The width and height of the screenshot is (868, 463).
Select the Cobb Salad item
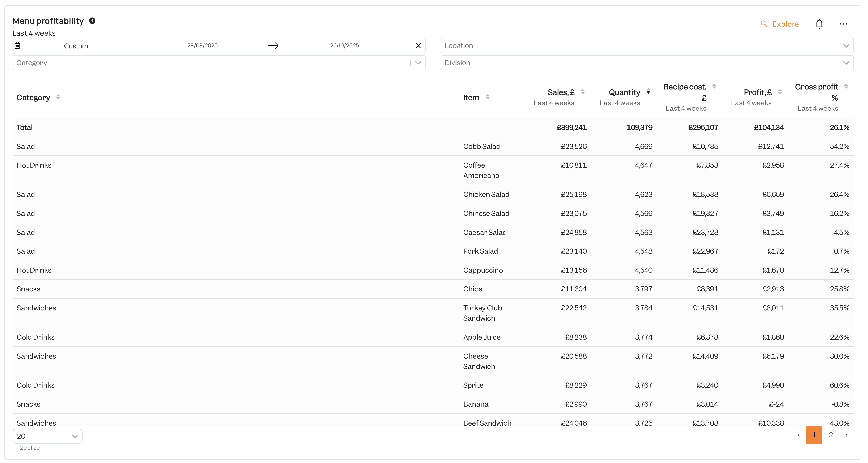click(482, 146)
